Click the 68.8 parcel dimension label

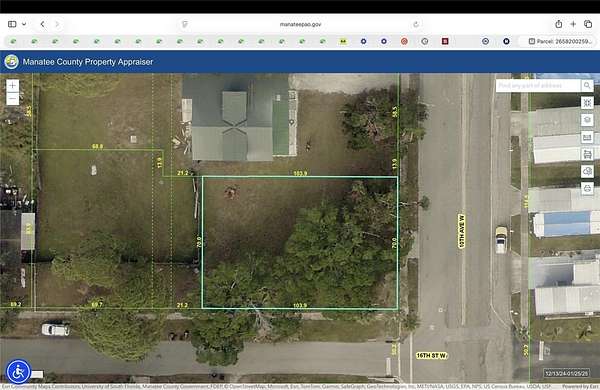click(98, 146)
